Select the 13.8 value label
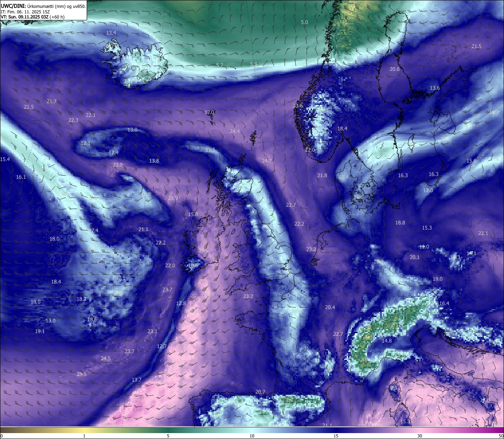Viewport: 504px width, 439px height. [x=154, y=161]
